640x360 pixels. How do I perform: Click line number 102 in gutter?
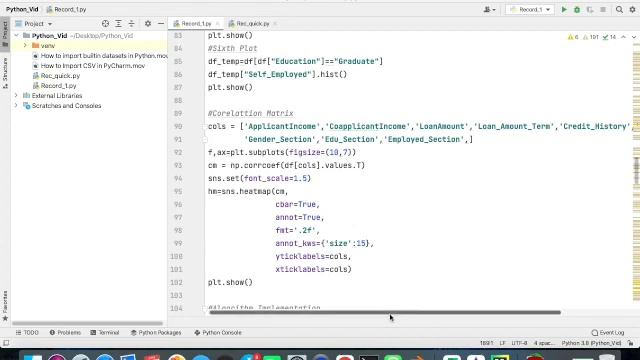(x=176, y=282)
